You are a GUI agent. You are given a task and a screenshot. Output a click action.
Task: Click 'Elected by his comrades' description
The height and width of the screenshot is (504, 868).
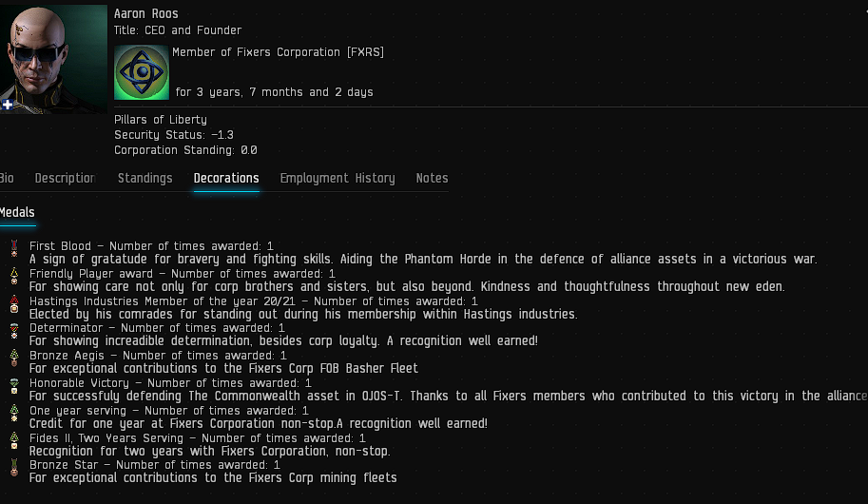[303, 314]
